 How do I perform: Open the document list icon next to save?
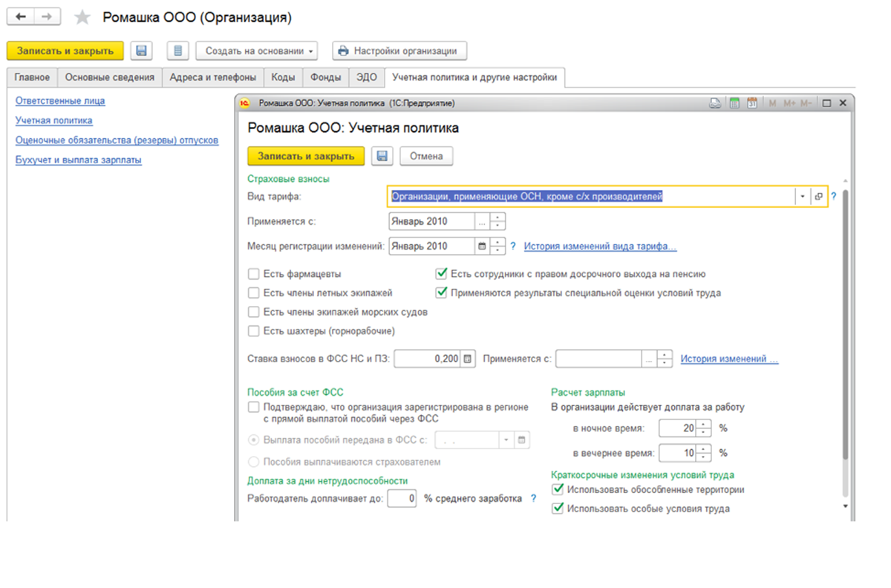[x=177, y=51]
